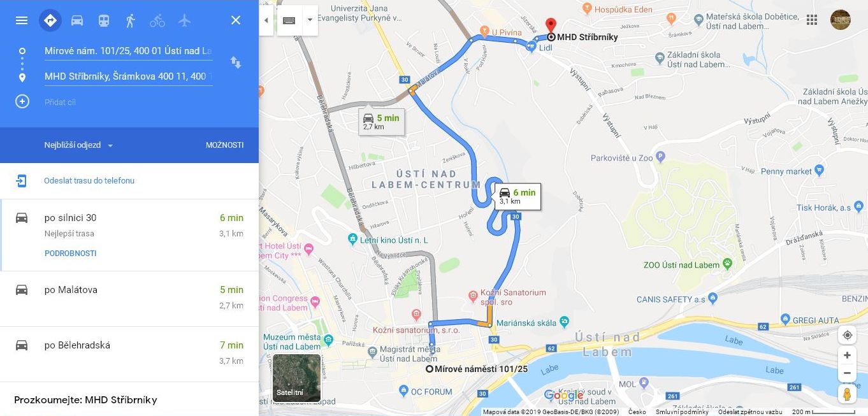
Task: Open the hamburger main menu
Action: 21,20
